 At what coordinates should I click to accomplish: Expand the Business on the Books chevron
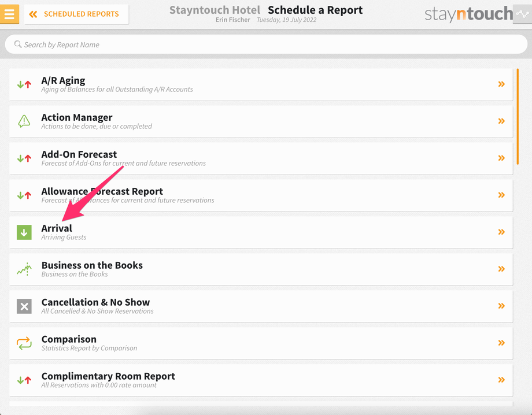point(501,269)
